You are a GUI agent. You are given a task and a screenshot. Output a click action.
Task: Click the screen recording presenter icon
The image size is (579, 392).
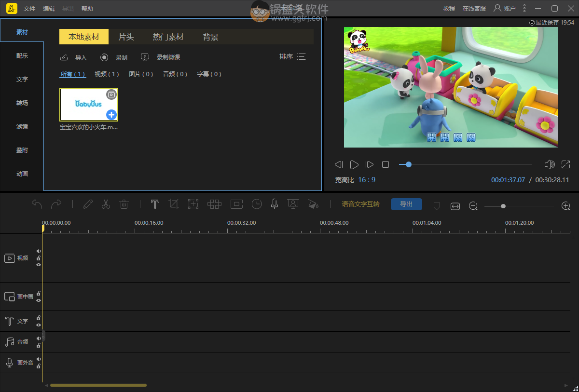[x=292, y=204]
